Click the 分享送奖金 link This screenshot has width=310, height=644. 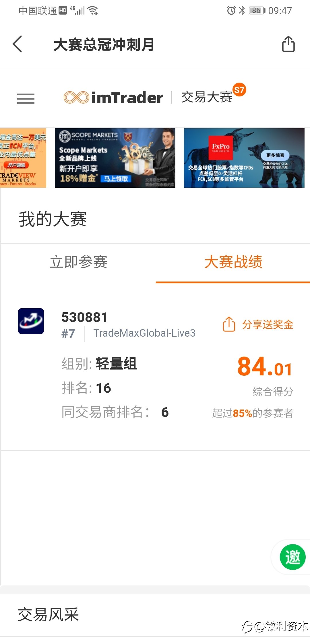[x=268, y=325]
